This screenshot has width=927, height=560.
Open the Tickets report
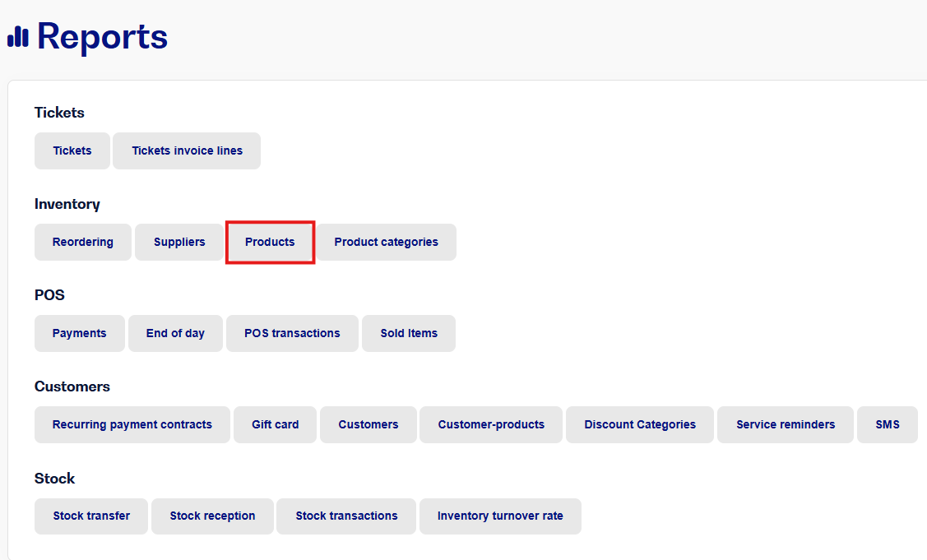(x=72, y=150)
